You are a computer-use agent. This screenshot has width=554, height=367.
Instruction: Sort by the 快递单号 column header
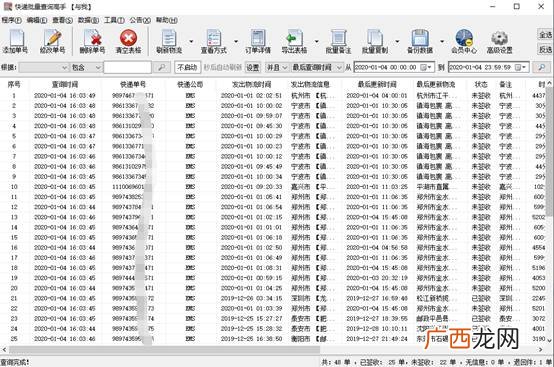tap(133, 84)
